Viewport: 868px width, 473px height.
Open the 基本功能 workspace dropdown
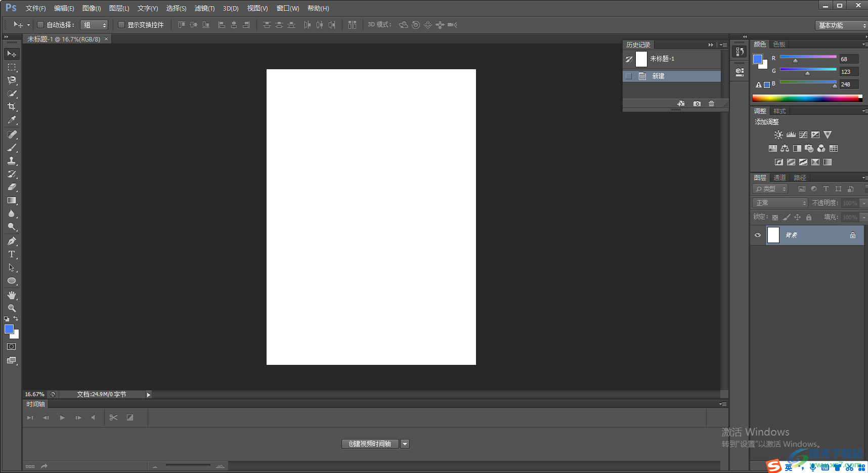[841, 25]
